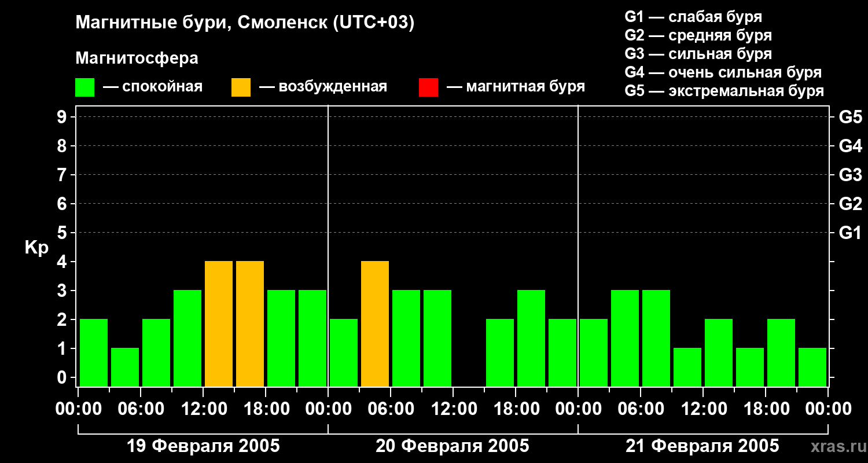Click the first orange Kp 4 bar on 19 February
Screen dimensions: 868x463
pyautogui.click(x=219, y=324)
